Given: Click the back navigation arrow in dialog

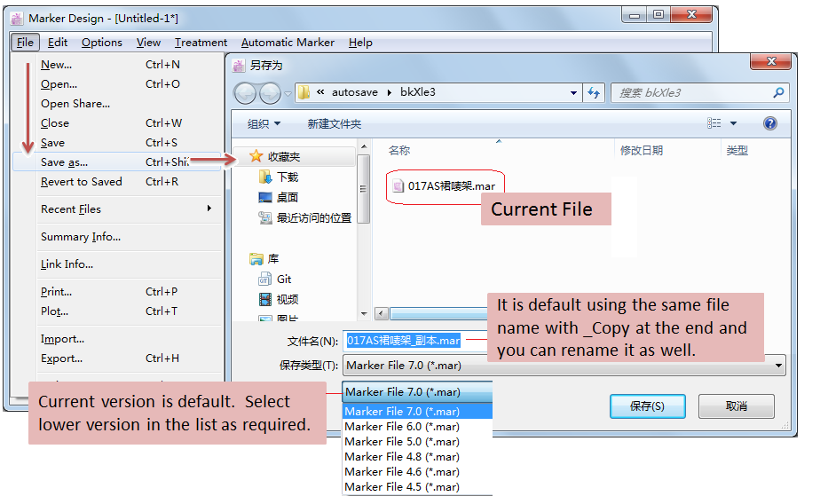Looking at the screenshot, I should pyautogui.click(x=246, y=93).
